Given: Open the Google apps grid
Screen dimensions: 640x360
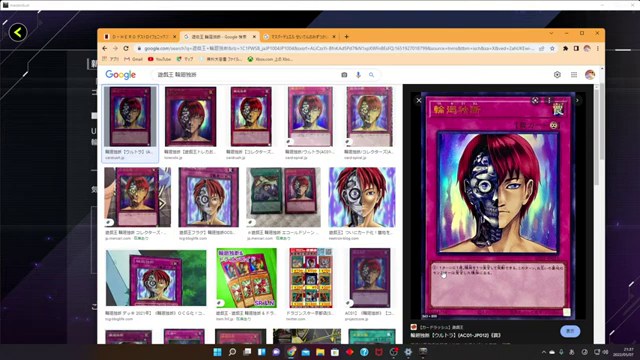Looking at the screenshot, I should pos(574,75).
